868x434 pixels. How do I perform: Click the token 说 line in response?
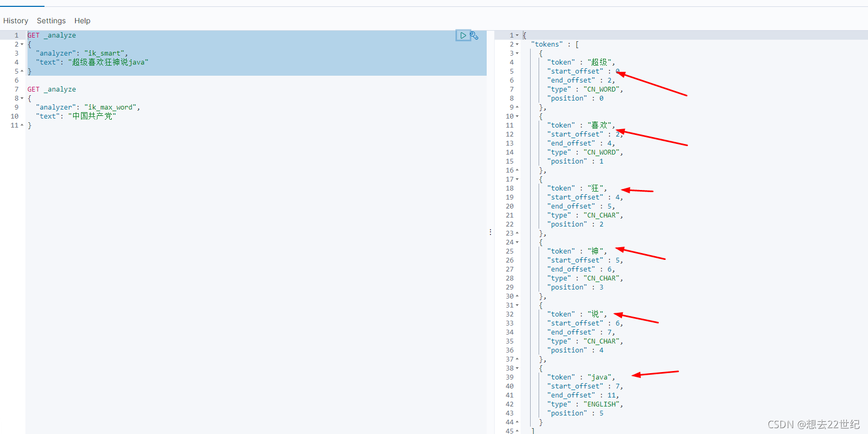[577, 314]
